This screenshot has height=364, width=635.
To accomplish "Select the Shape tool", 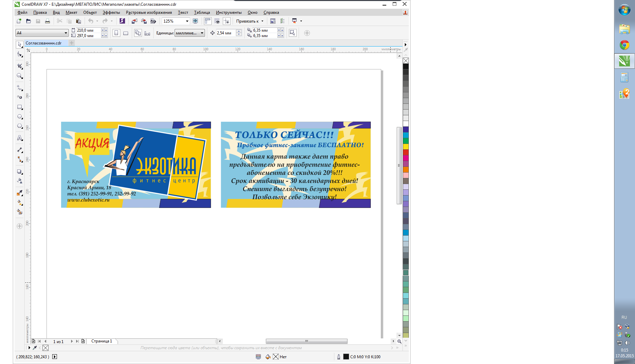I will [x=20, y=55].
